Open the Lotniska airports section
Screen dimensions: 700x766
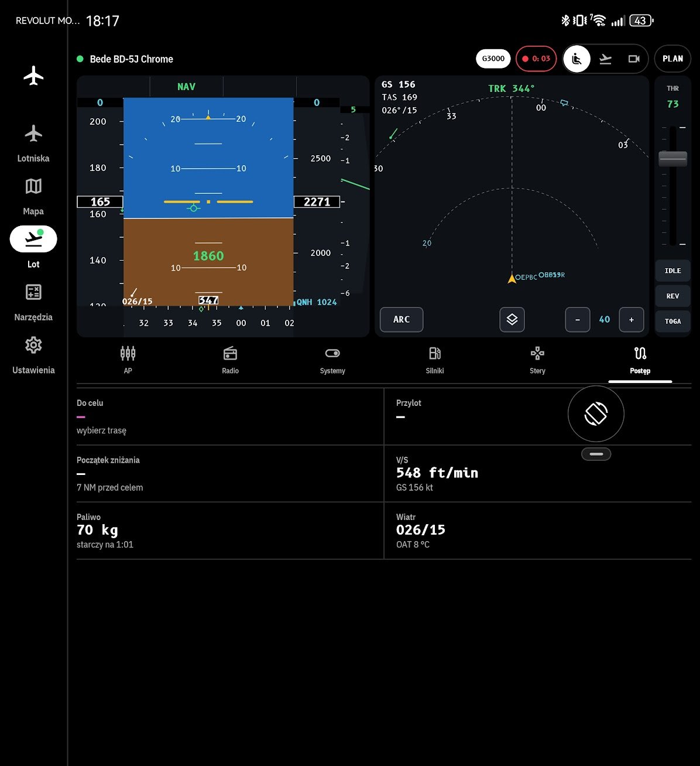[33, 143]
